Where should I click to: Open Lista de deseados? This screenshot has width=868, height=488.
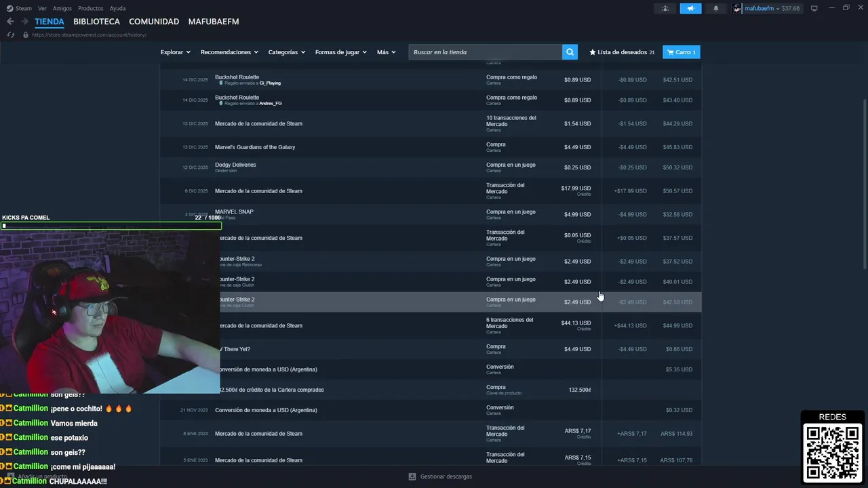coord(622,52)
